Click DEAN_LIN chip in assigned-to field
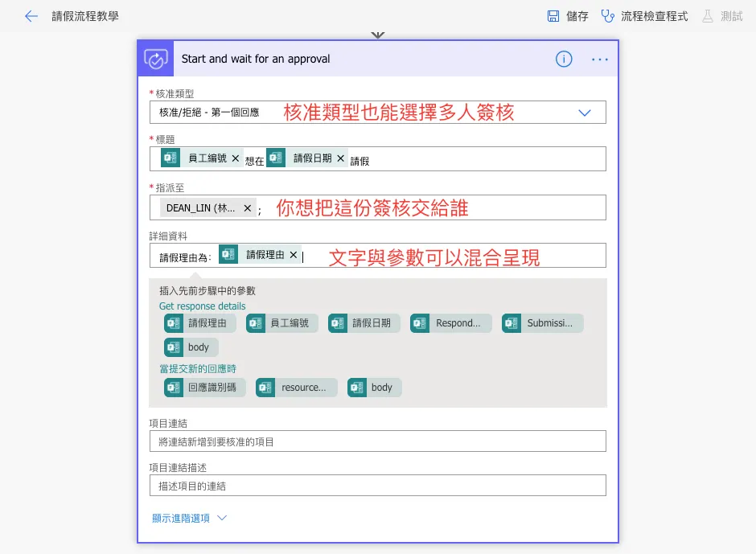 click(x=207, y=208)
